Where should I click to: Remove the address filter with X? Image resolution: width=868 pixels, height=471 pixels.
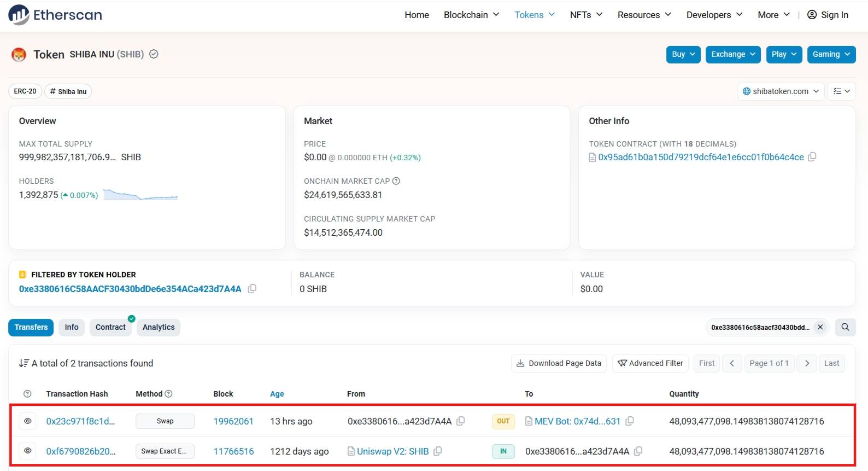[820, 327]
